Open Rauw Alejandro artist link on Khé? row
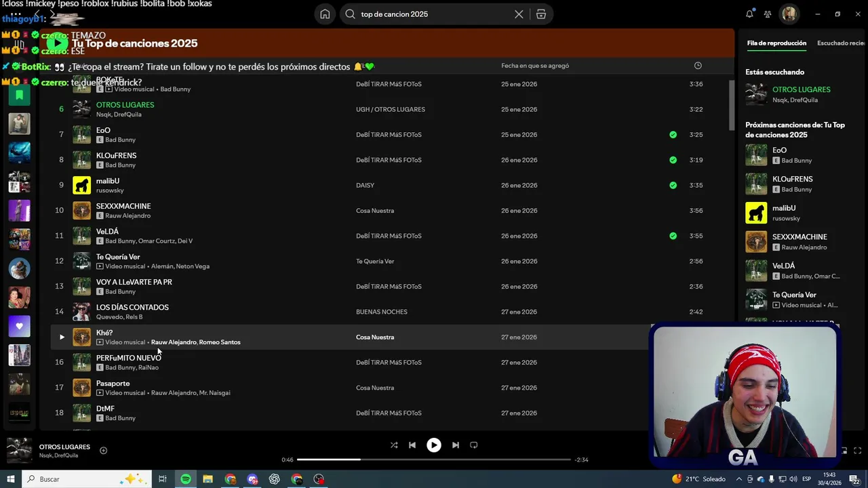This screenshot has height=488, width=868. (174, 342)
